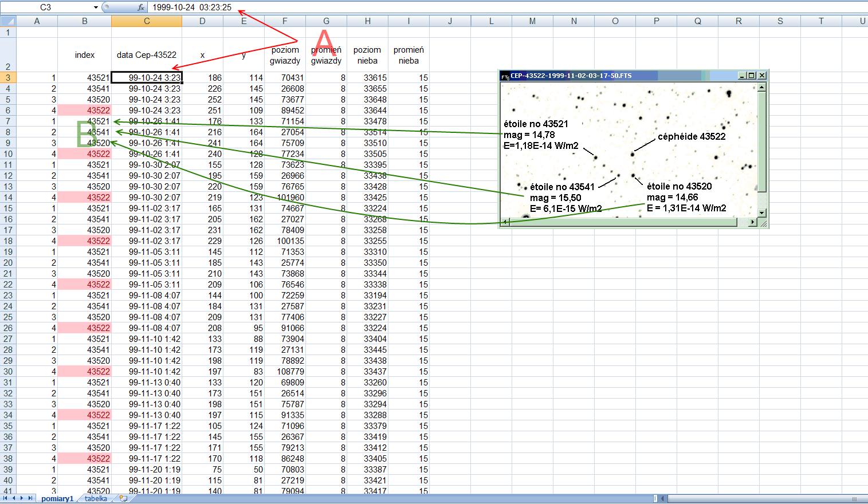Click the previous sheet navigation arrow
The width and height of the screenshot is (868, 504).
tap(14, 498)
